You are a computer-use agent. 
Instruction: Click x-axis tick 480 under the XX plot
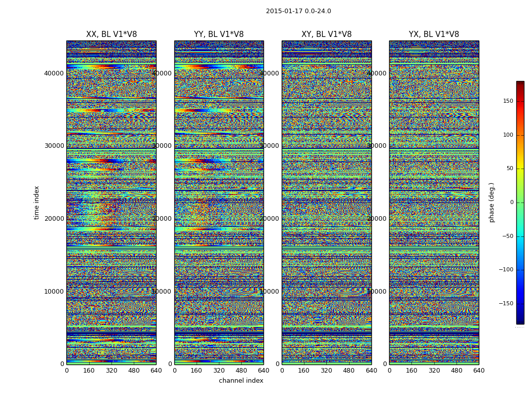point(134,371)
